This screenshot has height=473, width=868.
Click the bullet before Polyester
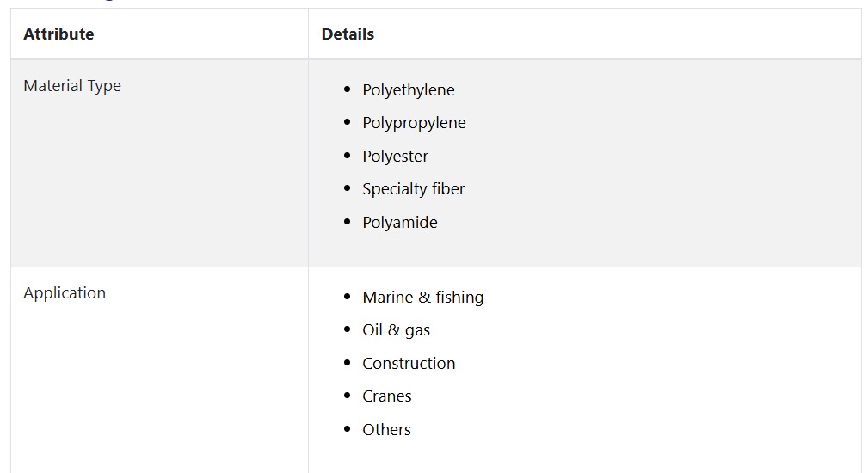coord(347,156)
